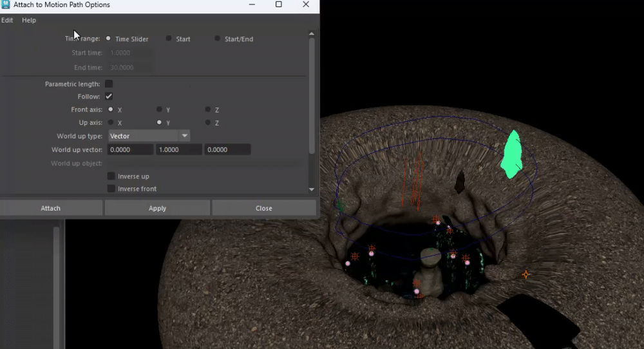Set Front axis to Z
The width and height of the screenshot is (644, 349).
click(207, 109)
